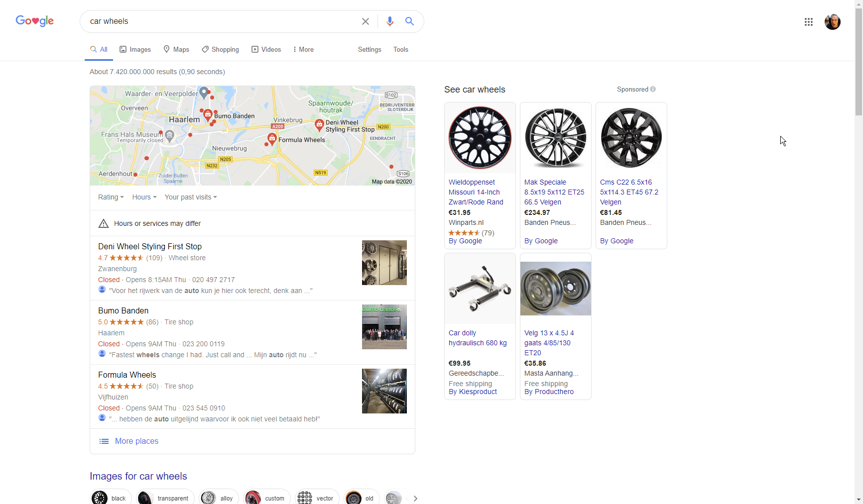Click the More places list icon
This screenshot has width=863, height=504.
click(x=104, y=441)
